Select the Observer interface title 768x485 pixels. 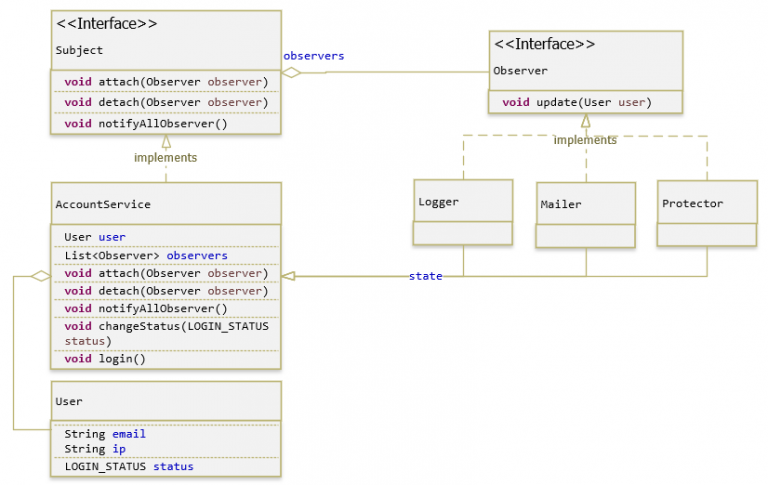[x=520, y=71]
